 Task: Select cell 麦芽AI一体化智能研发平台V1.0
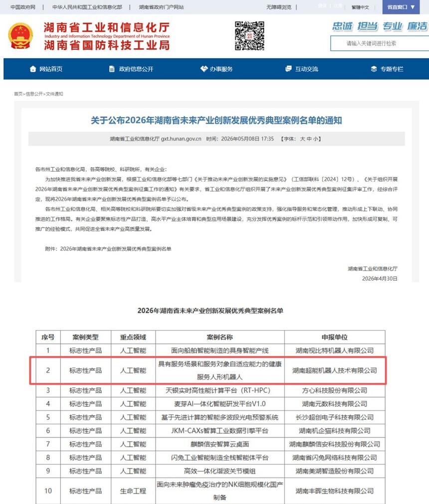coord(219,404)
